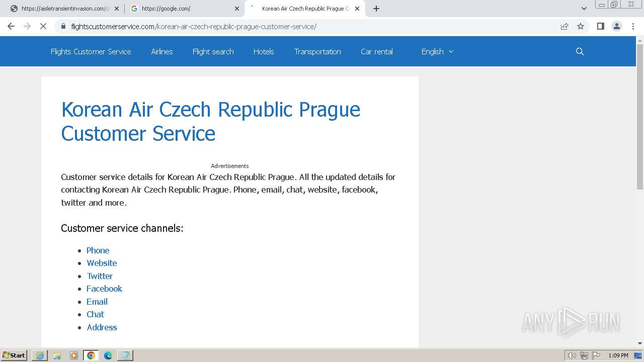Click the 'Customer service channels:' heading
This screenshot has width=644, height=362.
coord(122,228)
